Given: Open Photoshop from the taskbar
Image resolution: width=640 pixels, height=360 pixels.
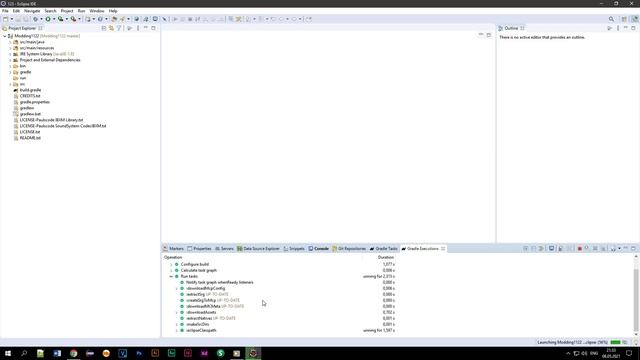Looking at the screenshot, I should (139, 353).
